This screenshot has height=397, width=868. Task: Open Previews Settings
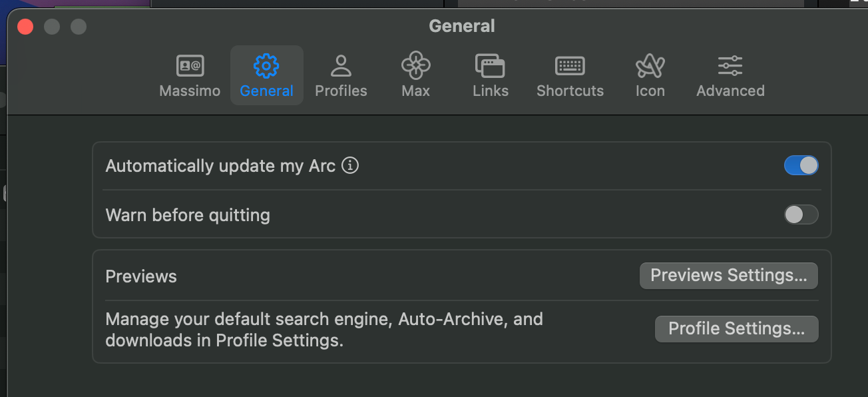(x=728, y=276)
